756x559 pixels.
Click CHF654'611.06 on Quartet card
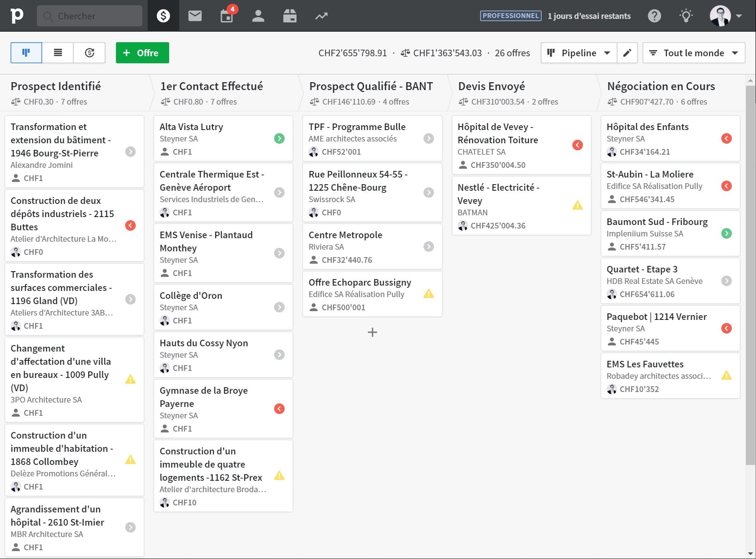coord(647,294)
